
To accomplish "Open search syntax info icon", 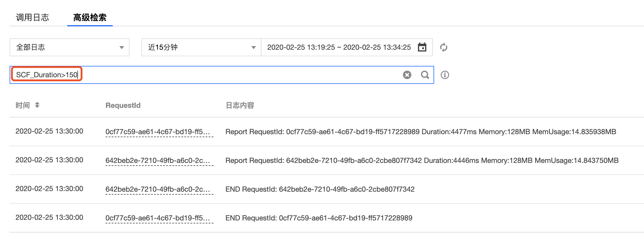I will 445,75.
